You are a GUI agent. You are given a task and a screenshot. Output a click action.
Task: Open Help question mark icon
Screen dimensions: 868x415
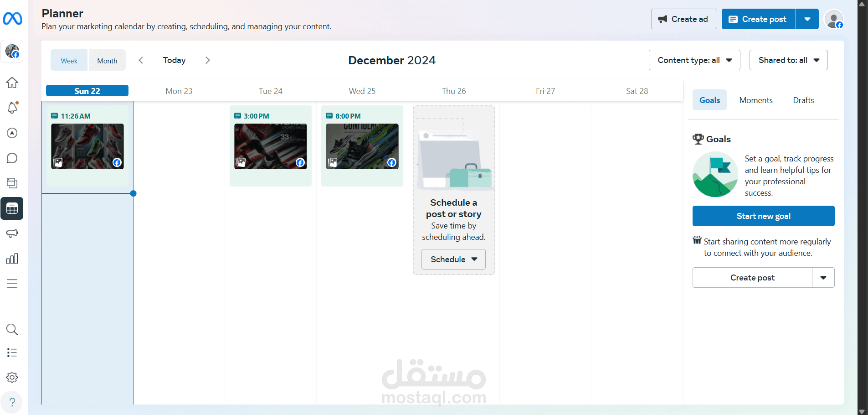(12, 402)
